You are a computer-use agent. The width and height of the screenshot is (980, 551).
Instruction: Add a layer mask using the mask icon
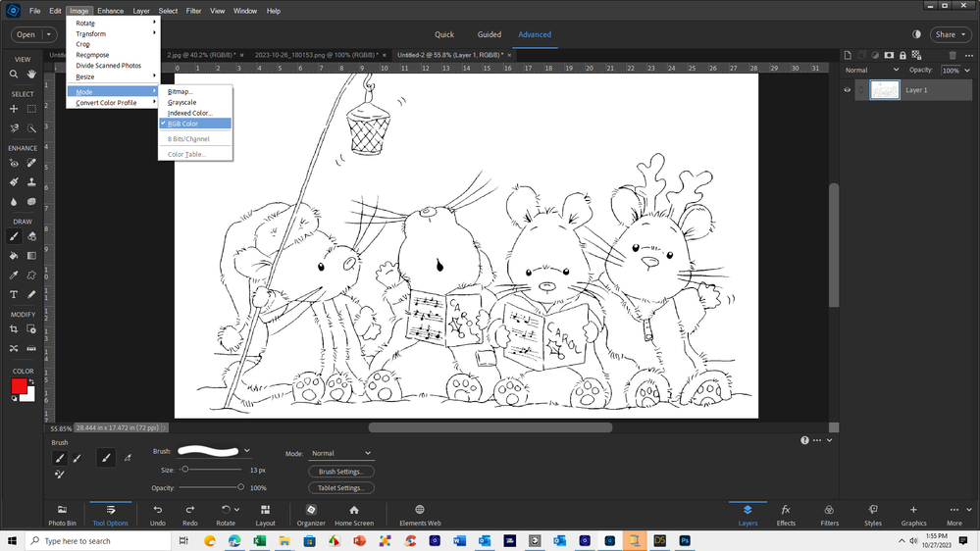click(889, 56)
